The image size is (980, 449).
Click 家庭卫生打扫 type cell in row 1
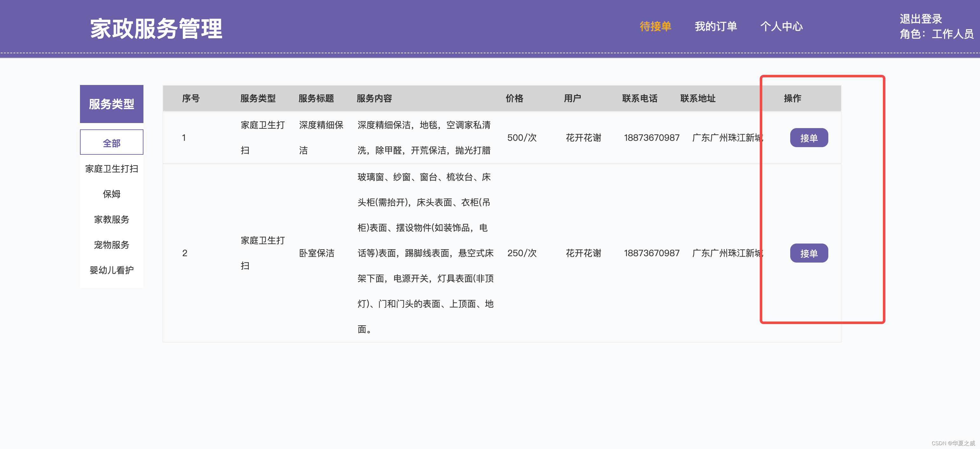point(262,138)
